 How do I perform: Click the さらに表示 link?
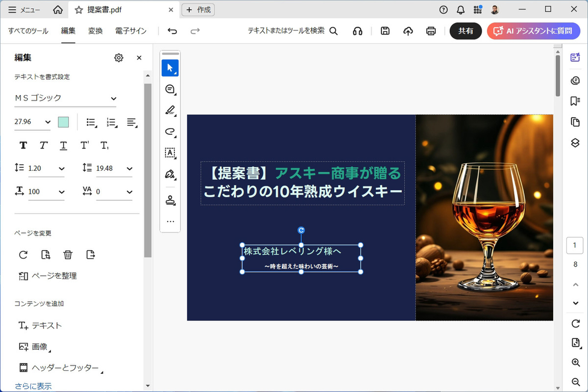[x=33, y=386]
